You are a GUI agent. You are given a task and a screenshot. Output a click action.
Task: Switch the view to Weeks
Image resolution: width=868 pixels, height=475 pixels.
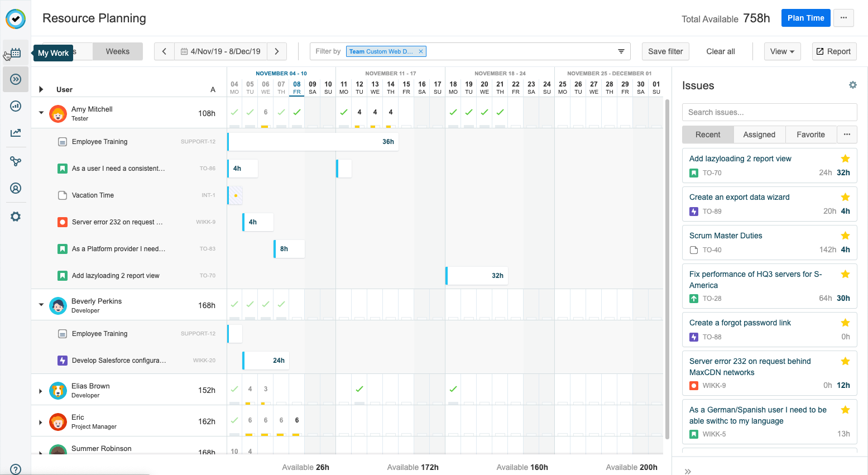pyautogui.click(x=117, y=51)
